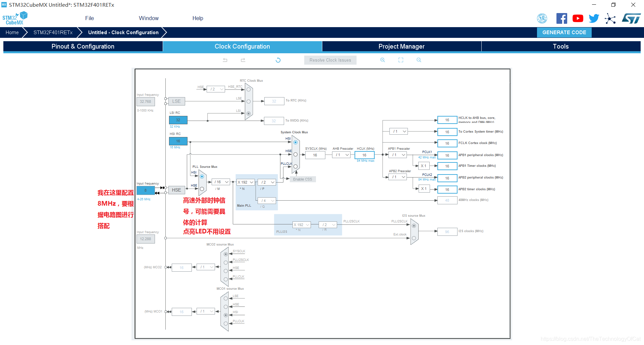Click the 10-year anniversary badge icon

click(542, 18)
